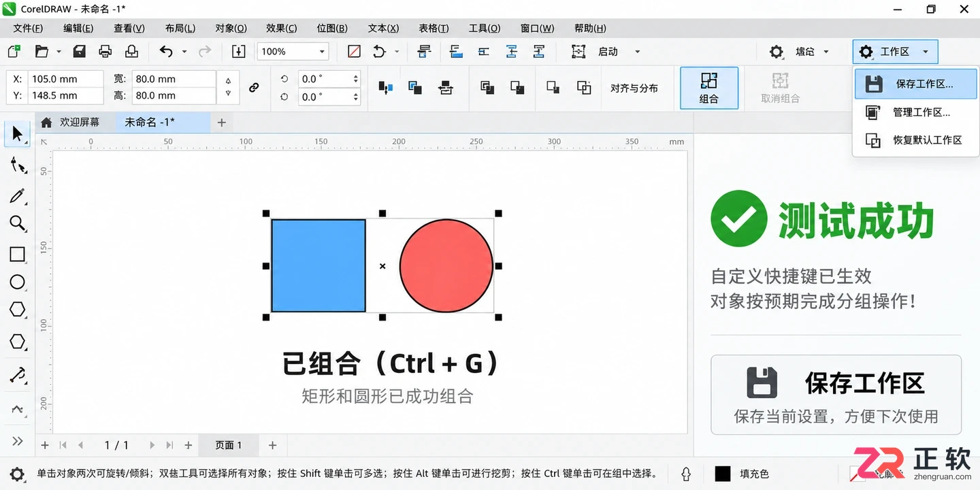
Task: Open the status bar gear settings
Action: coord(16,474)
